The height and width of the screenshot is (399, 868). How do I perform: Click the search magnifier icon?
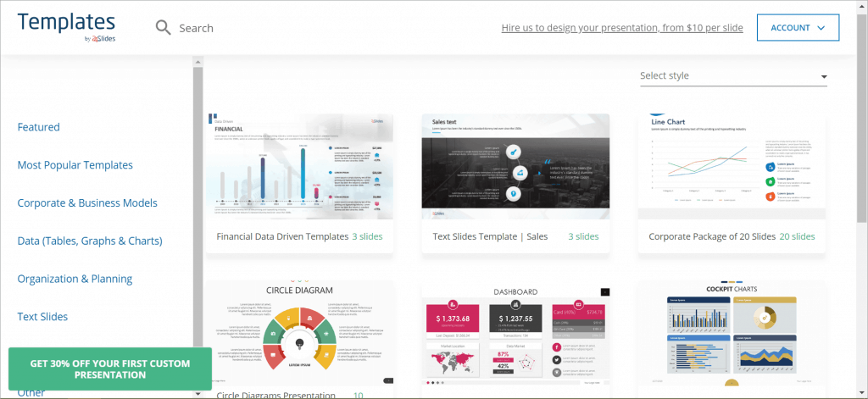click(x=164, y=28)
